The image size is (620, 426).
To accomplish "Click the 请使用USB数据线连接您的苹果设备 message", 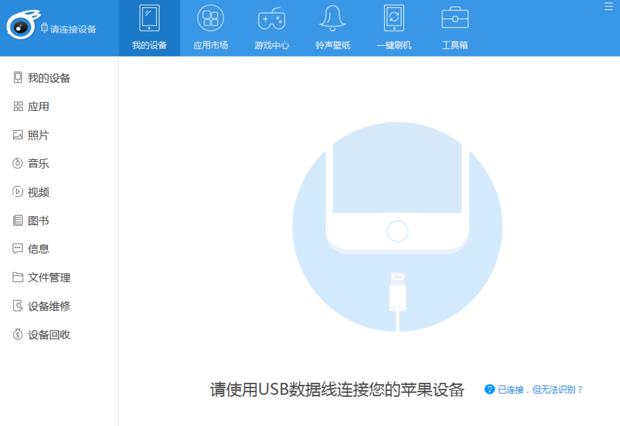I will pyautogui.click(x=337, y=390).
